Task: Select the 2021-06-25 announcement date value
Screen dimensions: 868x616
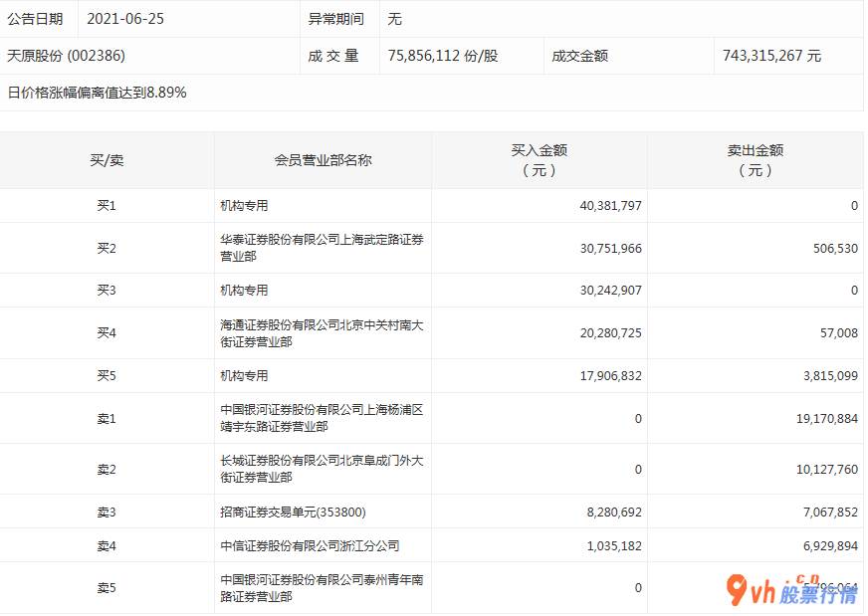Action: point(124,19)
